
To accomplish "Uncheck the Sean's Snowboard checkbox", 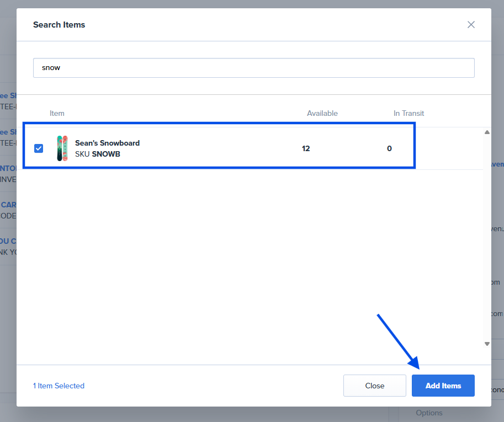I will click(39, 148).
